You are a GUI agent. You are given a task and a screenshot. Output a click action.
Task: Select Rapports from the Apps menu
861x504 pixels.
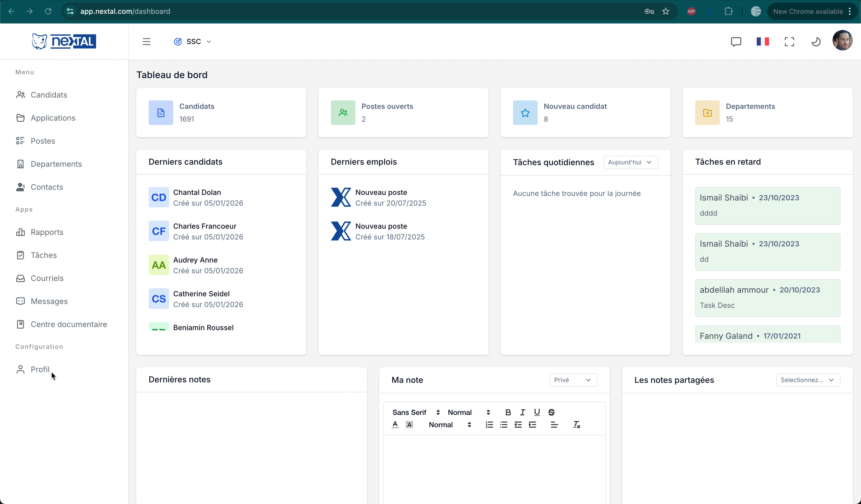[47, 232]
